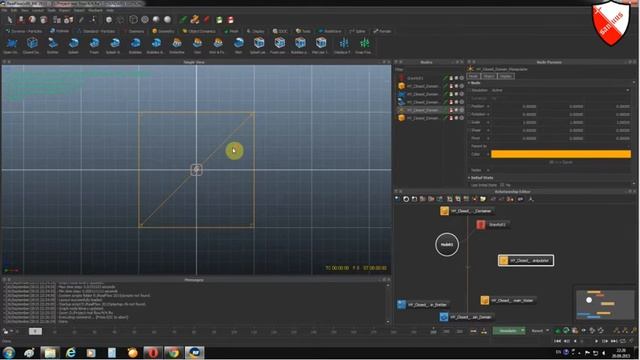Open the Windows Start button
The width and height of the screenshot is (640, 360).
coord(9,352)
